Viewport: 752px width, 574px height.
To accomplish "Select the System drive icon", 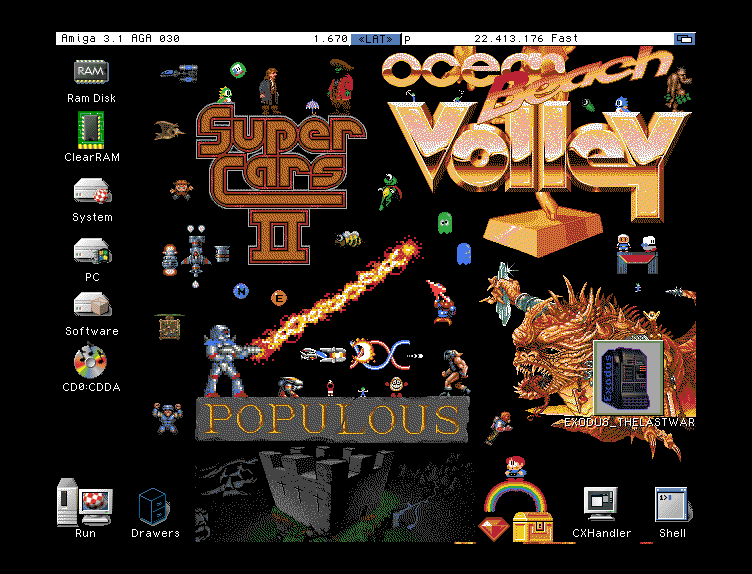I will click(92, 191).
